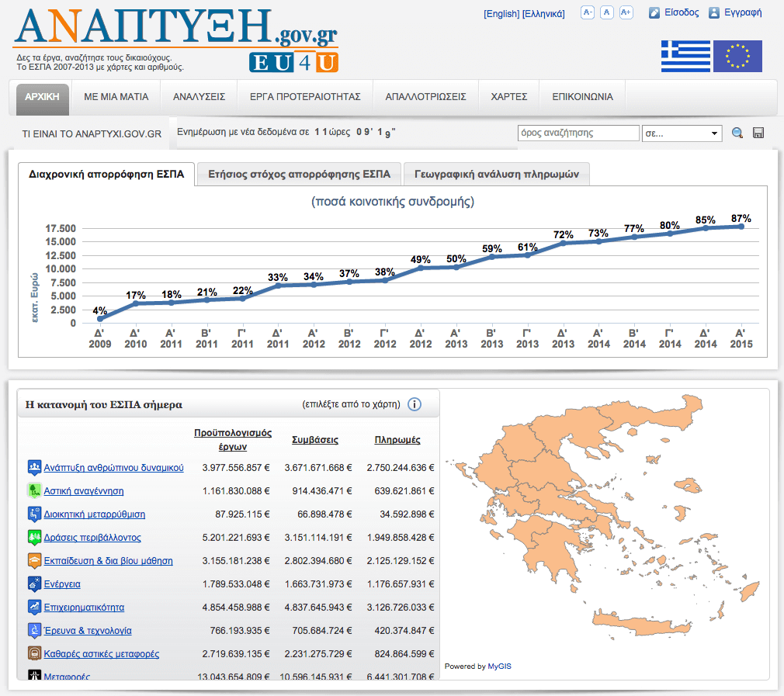Click contracts value 4.837.645.943 €
784x696 pixels.
click(x=318, y=608)
